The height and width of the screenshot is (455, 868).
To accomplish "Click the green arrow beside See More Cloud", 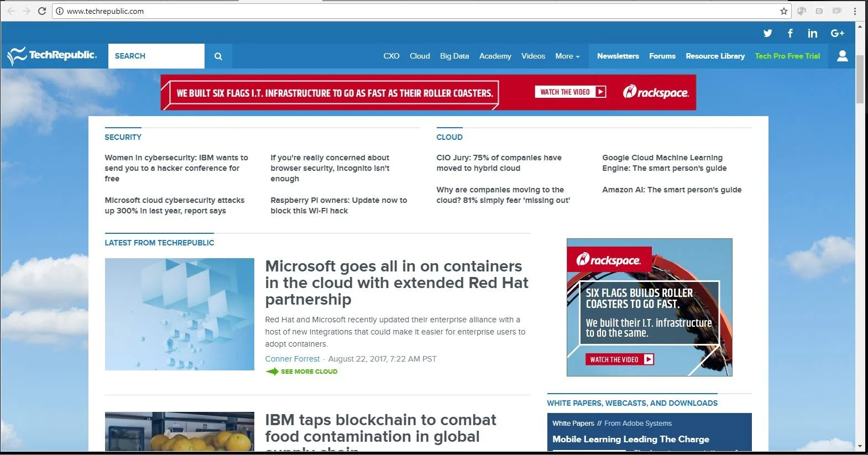I will pyautogui.click(x=271, y=372).
